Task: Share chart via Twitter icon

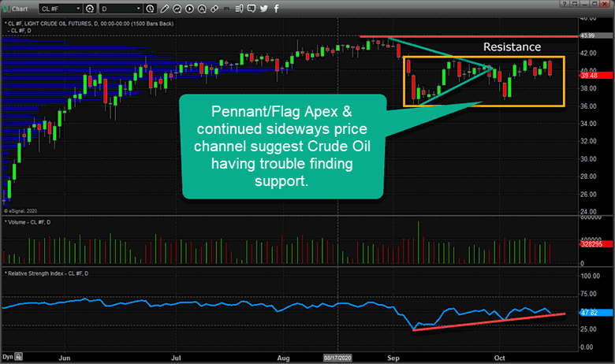Action: [x=264, y=9]
